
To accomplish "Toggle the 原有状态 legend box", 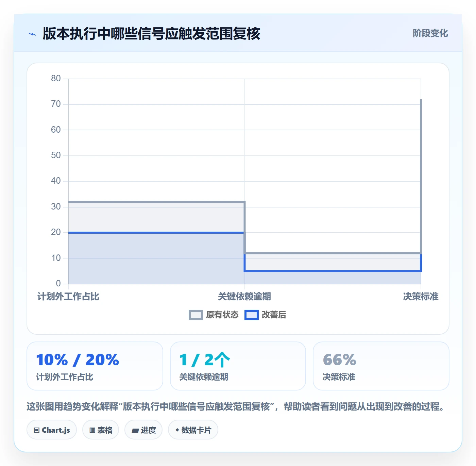I will 196,315.
